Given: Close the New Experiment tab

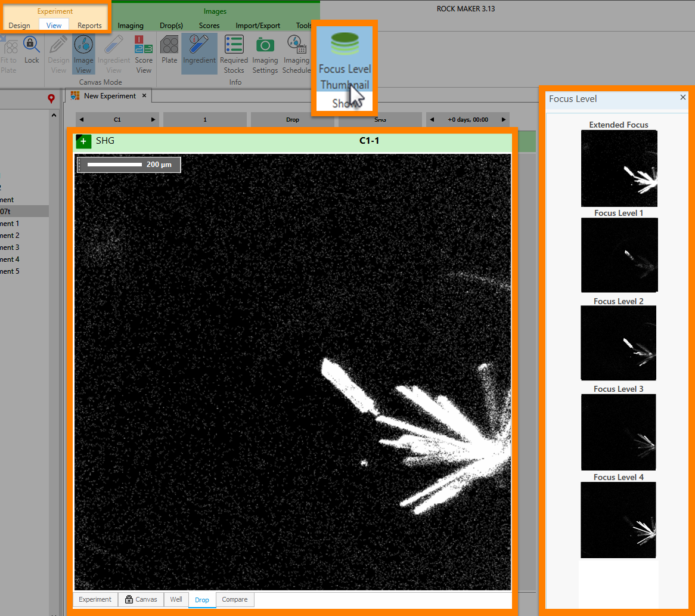Looking at the screenshot, I should coord(144,95).
